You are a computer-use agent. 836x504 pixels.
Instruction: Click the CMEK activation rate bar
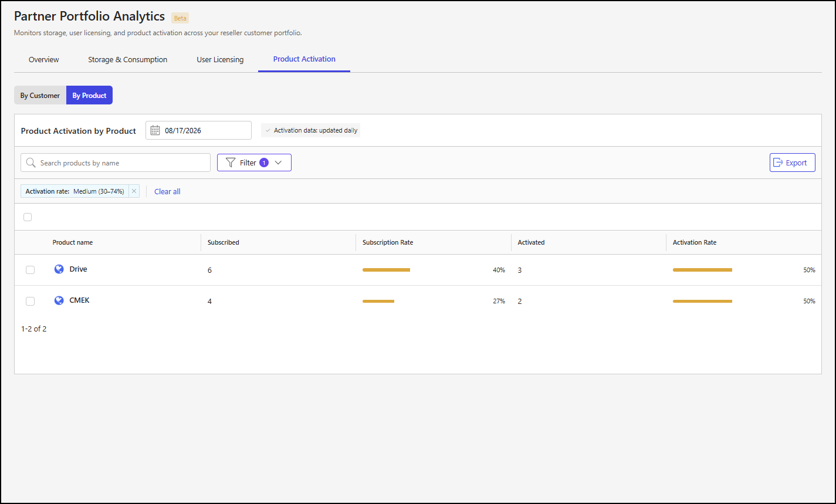[x=702, y=301]
